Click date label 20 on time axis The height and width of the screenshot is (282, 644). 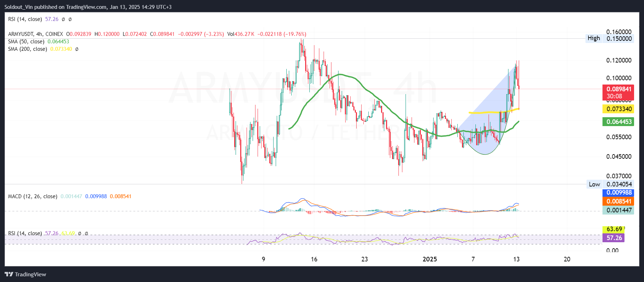click(x=567, y=259)
